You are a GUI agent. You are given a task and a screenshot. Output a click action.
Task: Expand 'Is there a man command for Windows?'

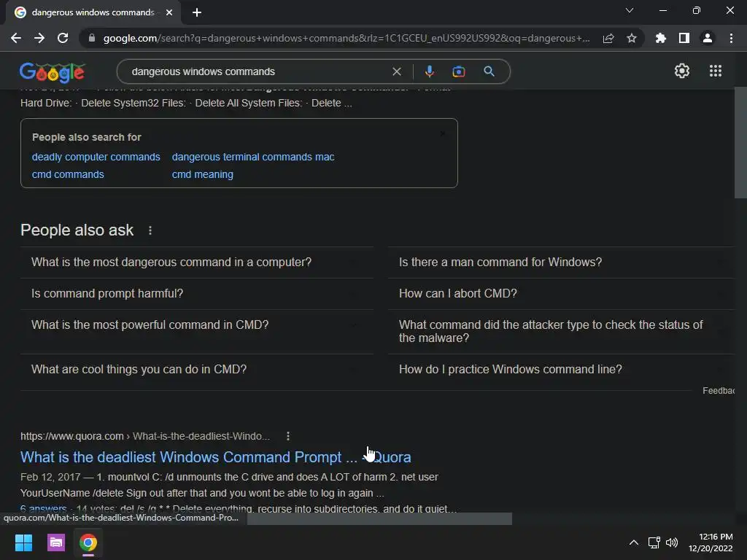[x=561, y=262]
